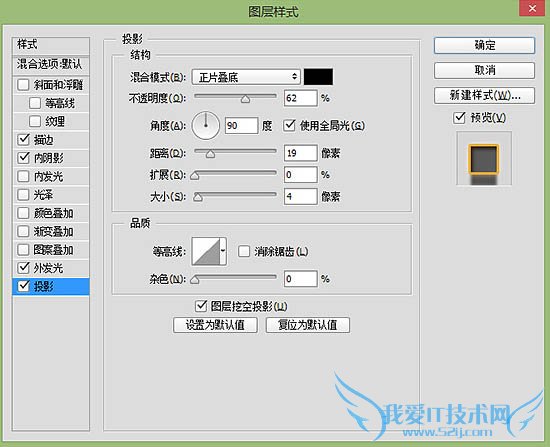Click the style preview thumbnail
Screen dimensions: 550x447
(x=484, y=159)
